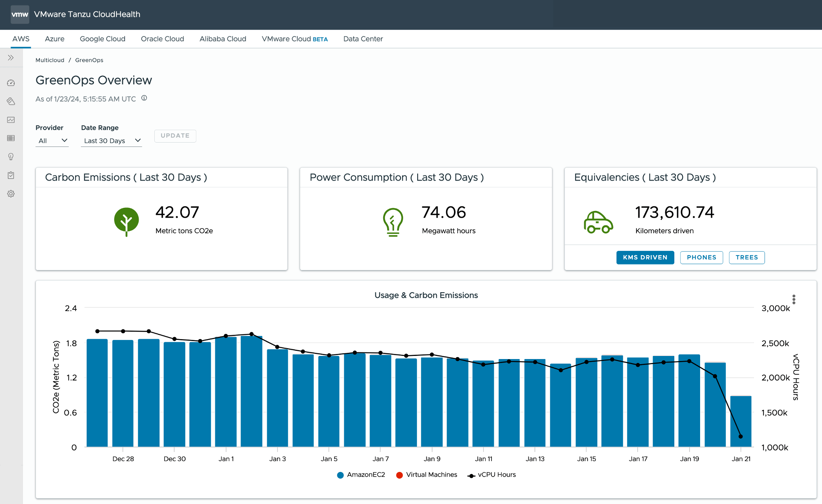Open the reports chart sidebar icon

pyautogui.click(x=11, y=120)
